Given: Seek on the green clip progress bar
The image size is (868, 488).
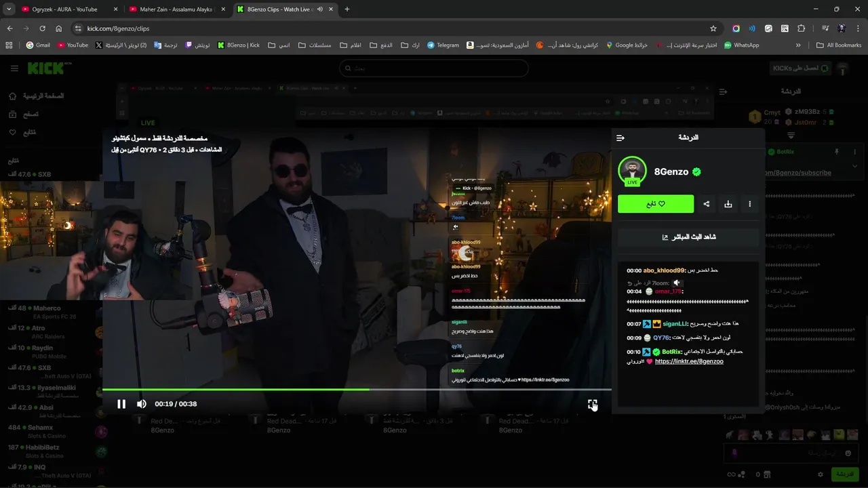Looking at the screenshot, I should click(357, 389).
